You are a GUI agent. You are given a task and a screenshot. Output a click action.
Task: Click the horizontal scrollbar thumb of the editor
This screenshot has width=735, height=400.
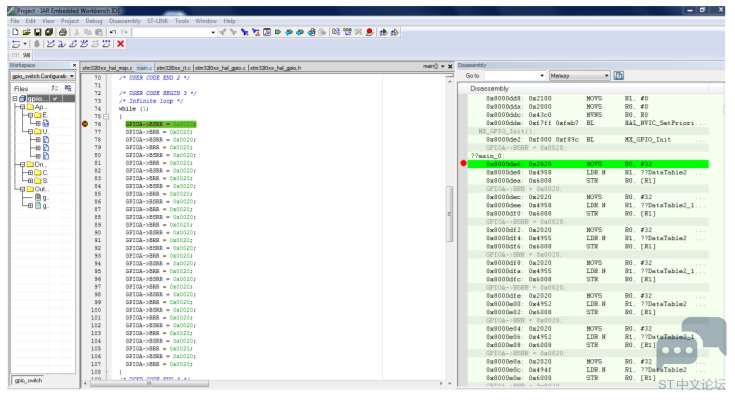tap(149, 384)
